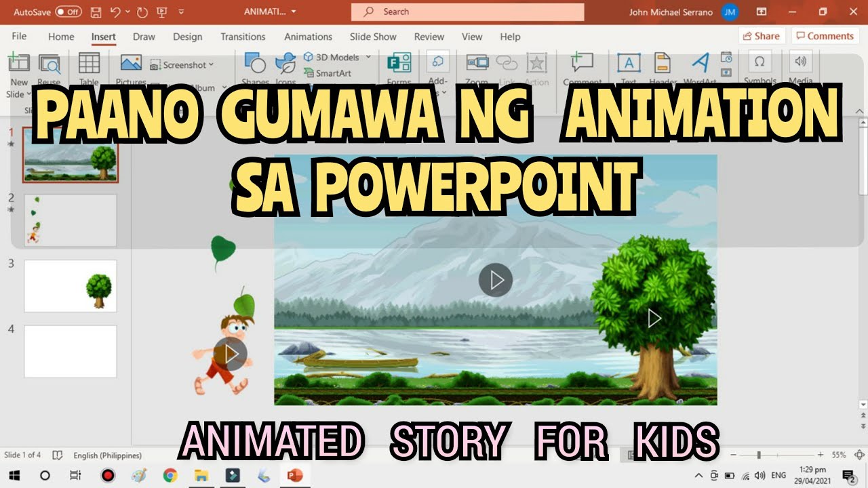868x488 pixels.
Task: Open the Animations tab
Action: (x=309, y=37)
